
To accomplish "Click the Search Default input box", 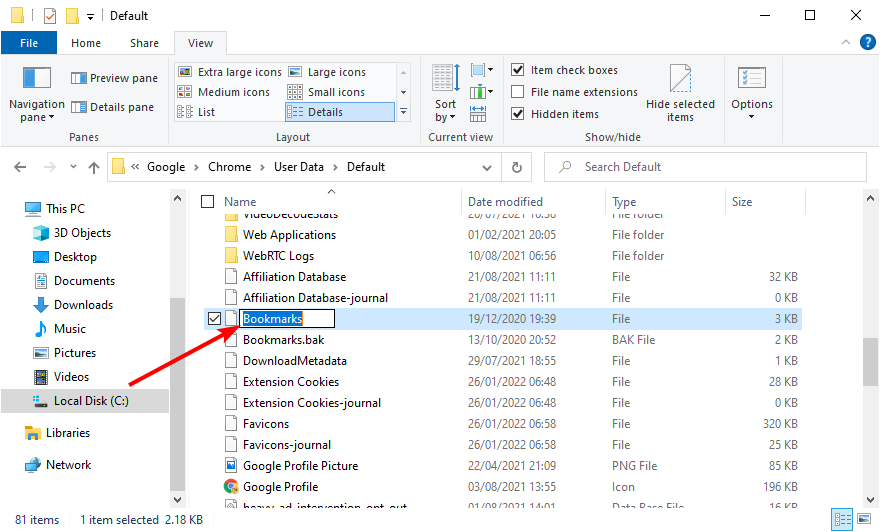I will pyautogui.click(x=705, y=167).
